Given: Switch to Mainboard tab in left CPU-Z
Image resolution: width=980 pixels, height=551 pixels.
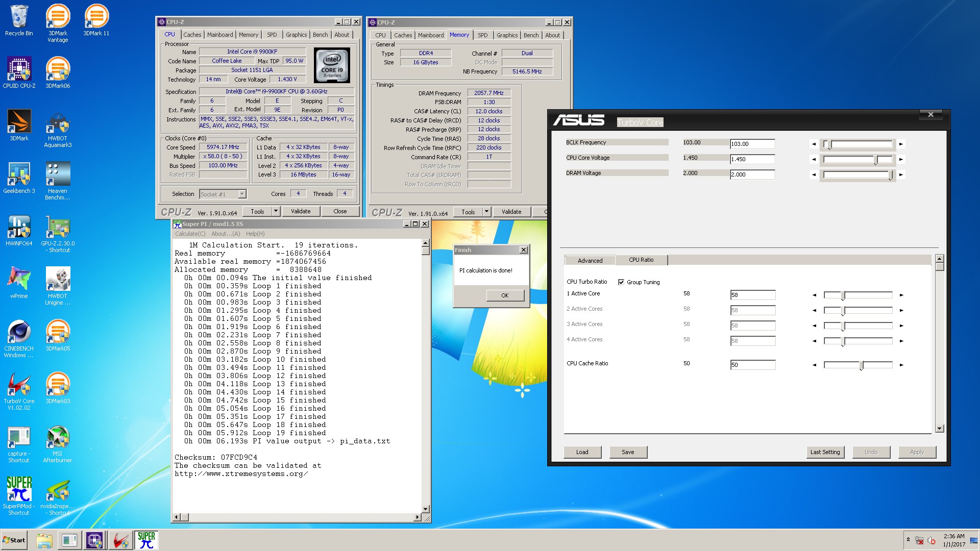Looking at the screenshot, I should [220, 35].
